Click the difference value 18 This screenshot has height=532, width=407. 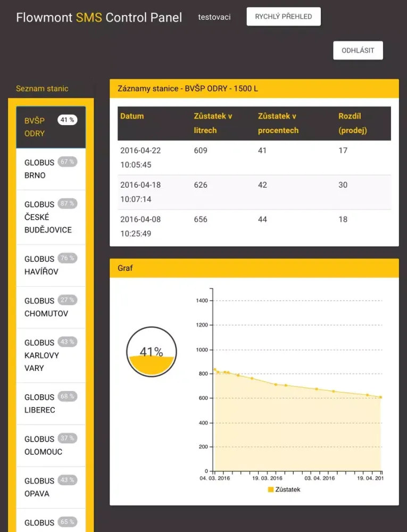tap(343, 219)
